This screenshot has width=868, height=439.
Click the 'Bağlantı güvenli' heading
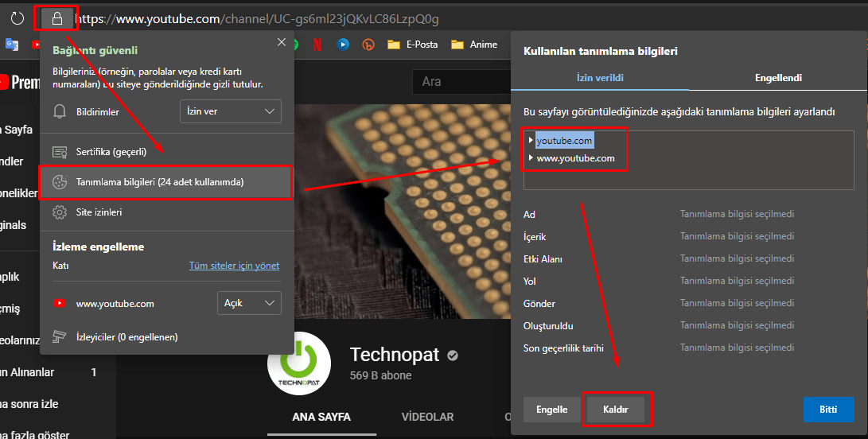(x=95, y=50)
